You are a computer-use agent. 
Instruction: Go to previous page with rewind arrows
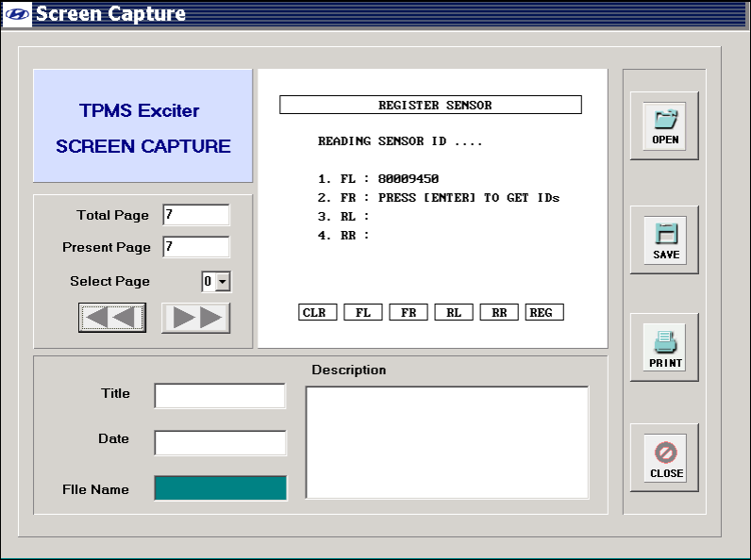[112, 318]
